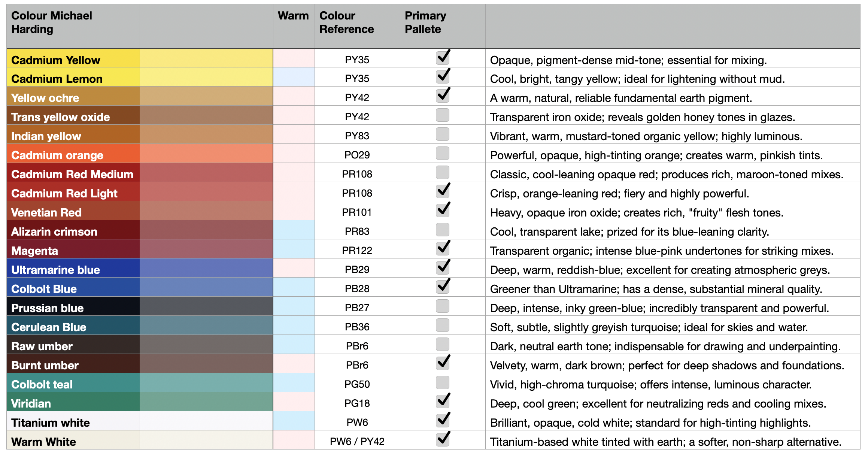The image size is (868, 454).
Task: Select the "Warm" column header
Action: coord(294,26)
